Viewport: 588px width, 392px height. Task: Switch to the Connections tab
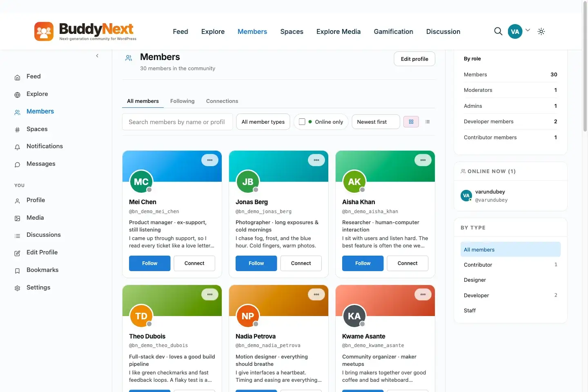pos(222,101)
